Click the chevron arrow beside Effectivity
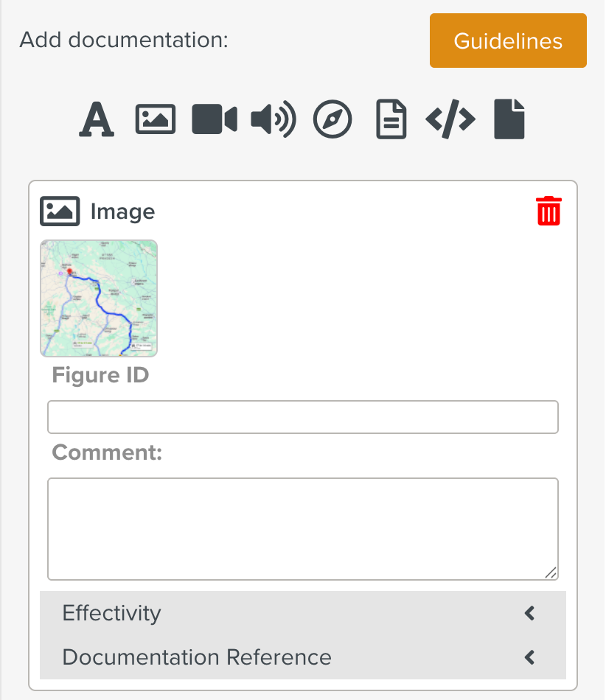 click(x=529, y=613)
